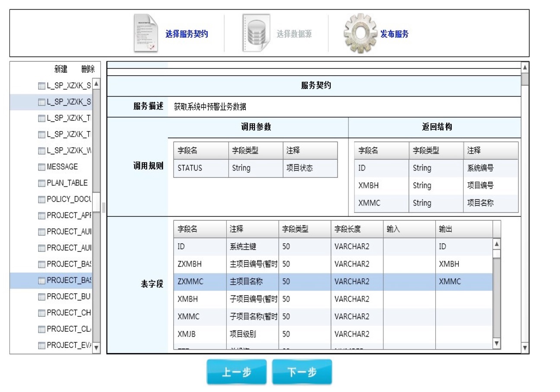Click the 输出 column header

click(464, 229)
